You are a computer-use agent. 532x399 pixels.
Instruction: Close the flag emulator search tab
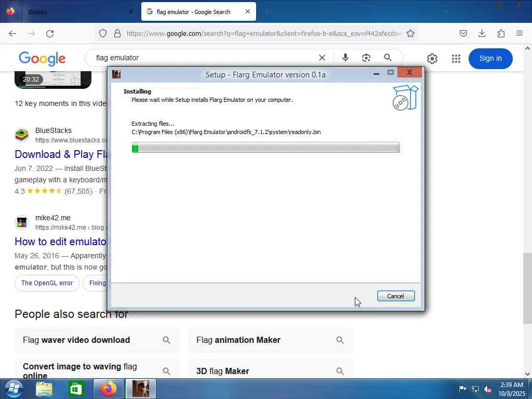(x=248, y=11)
